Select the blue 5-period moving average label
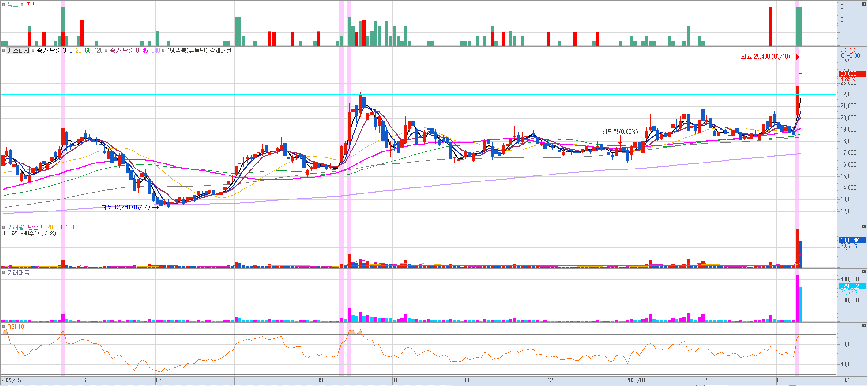Viewport: 868px width, 386px height. click(71, 50)
